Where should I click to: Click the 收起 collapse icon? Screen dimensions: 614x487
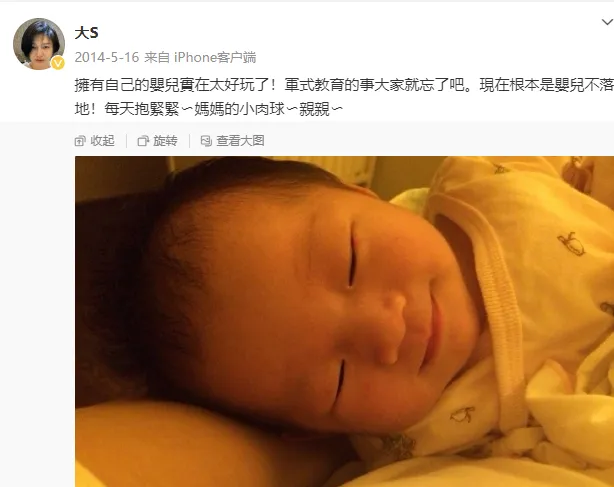coord(80,141)
